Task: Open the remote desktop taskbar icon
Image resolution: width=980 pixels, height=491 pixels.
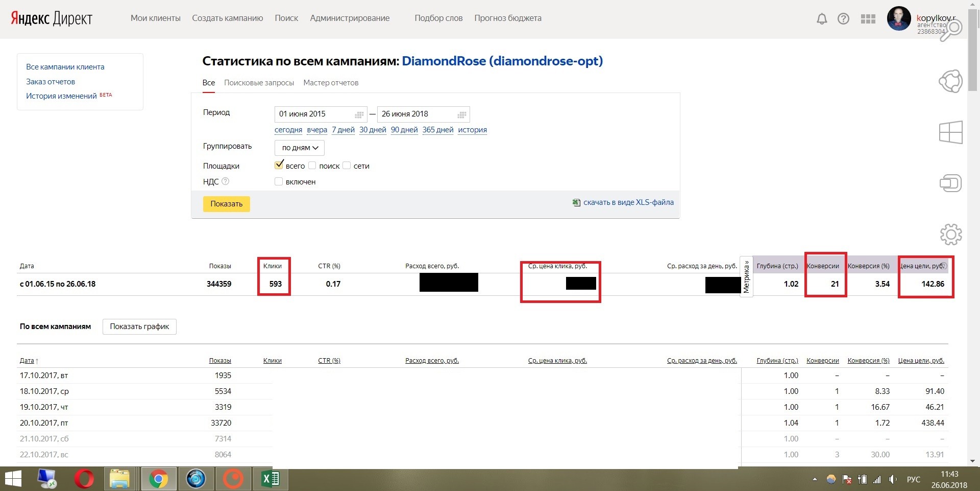Action: [x=47, y=479]
